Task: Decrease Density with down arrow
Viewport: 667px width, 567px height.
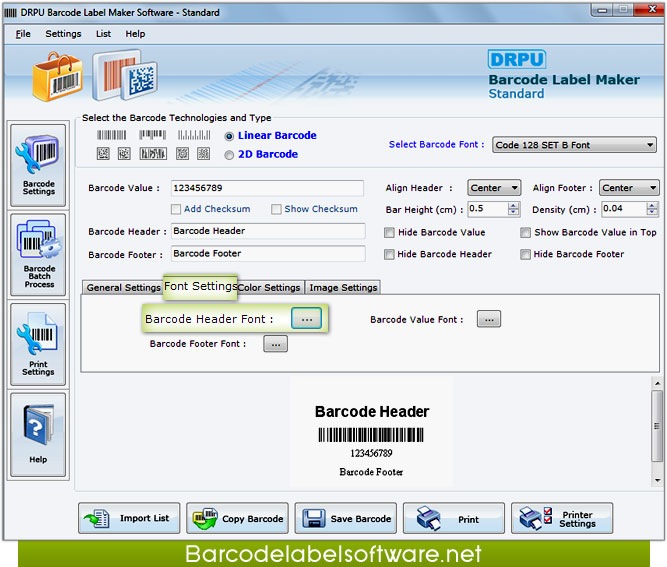Action: pyautogui.click(x=652, y=212)
